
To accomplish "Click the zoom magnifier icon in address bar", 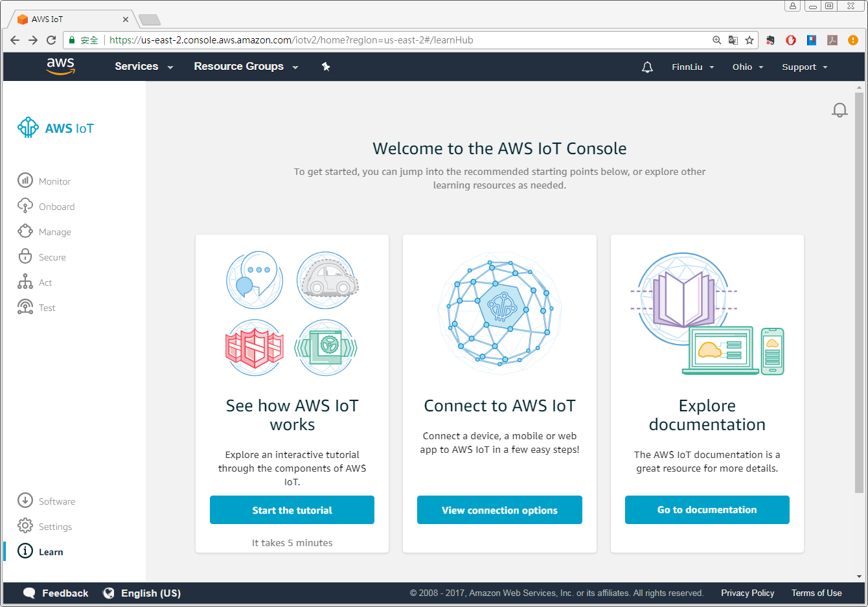I will coord(717,40).
